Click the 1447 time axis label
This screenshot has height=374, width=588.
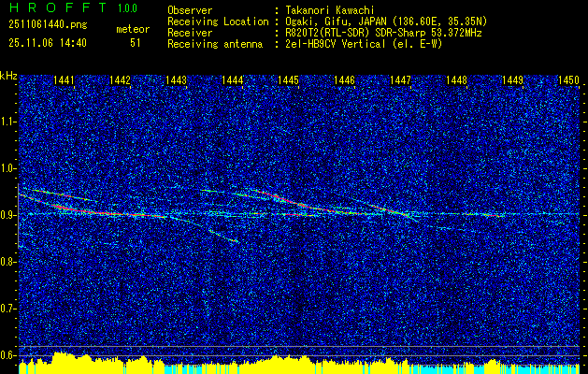tap(400, 79)
